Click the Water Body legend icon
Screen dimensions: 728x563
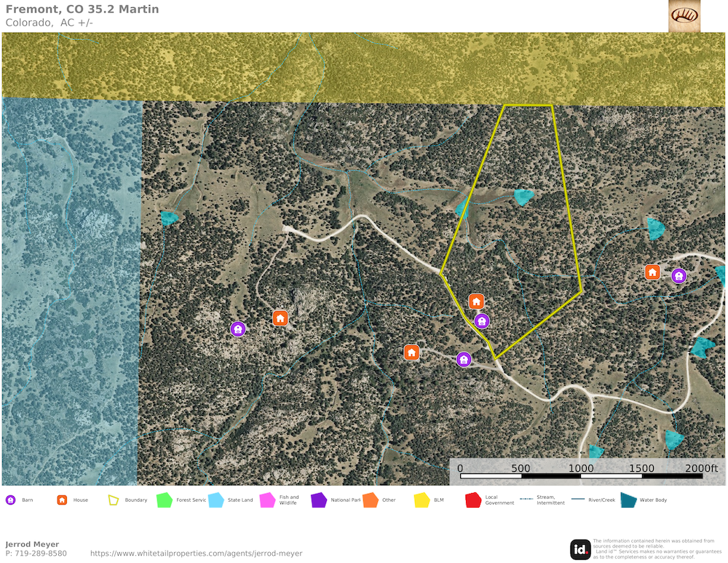[627, 500]
